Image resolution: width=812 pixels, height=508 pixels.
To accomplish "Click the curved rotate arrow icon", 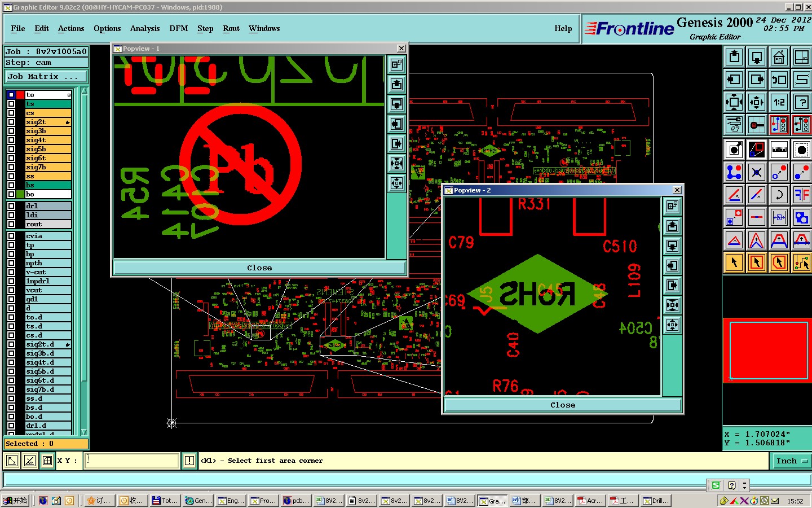I will (779, 195).
